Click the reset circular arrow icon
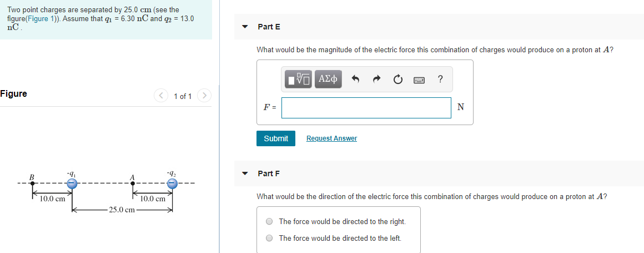 pos(398,79)
